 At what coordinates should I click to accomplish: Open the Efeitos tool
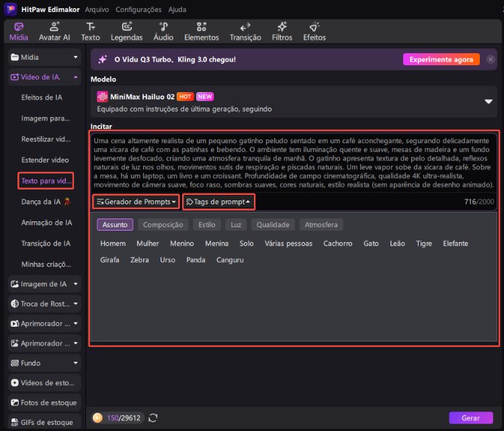314,32
